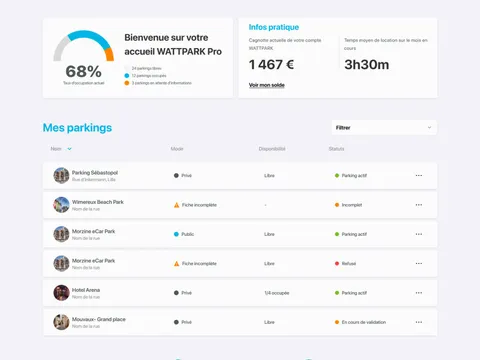
Task: Click the dark Privé dot in Parking Sébastopol row
Action: [176, 175]
